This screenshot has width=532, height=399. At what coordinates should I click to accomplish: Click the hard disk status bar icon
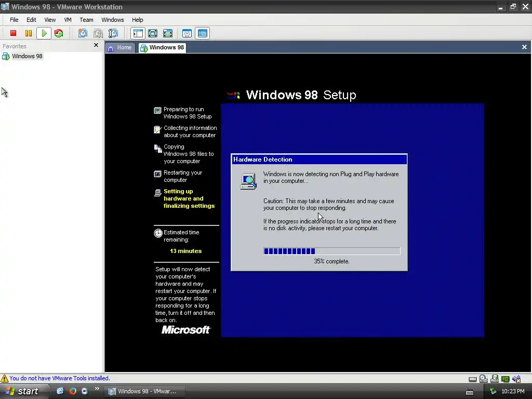click(472, 379)
